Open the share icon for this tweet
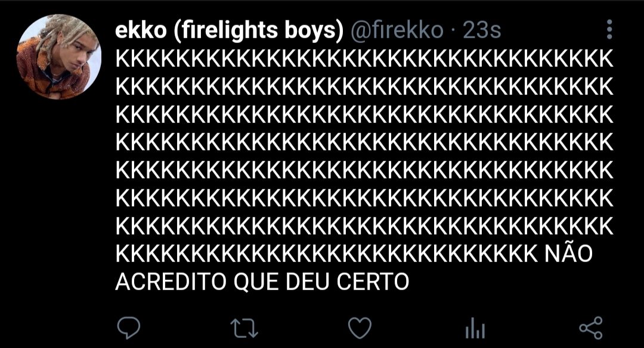The height and width of the screenshot is (348, 644). pyautogui.click(x=590, y=328)
